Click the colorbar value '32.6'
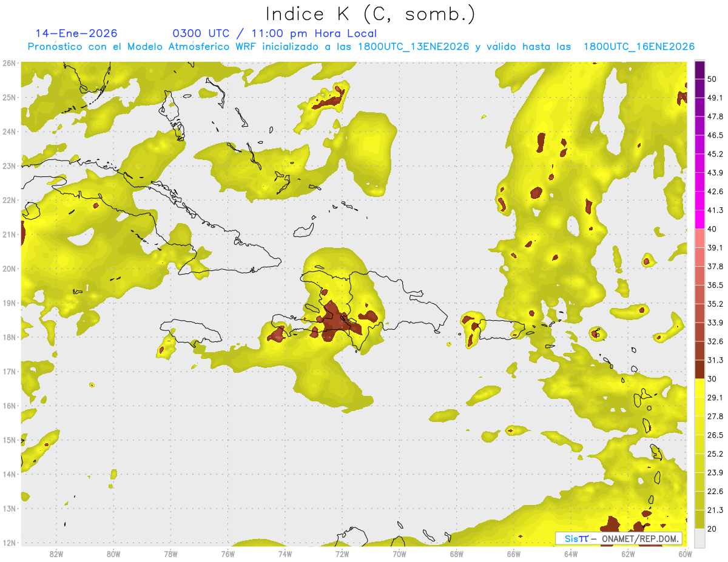This screenshot has width=728, height=562. point(715,341)
